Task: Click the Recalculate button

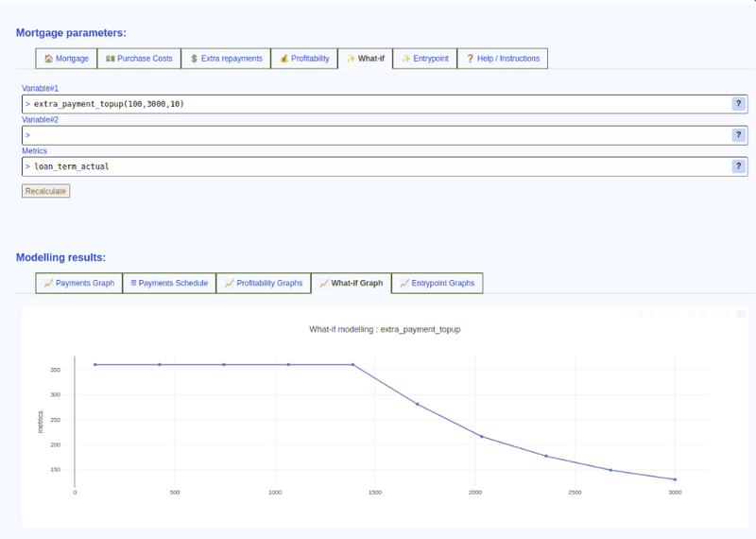Action: tap(45, 191)
